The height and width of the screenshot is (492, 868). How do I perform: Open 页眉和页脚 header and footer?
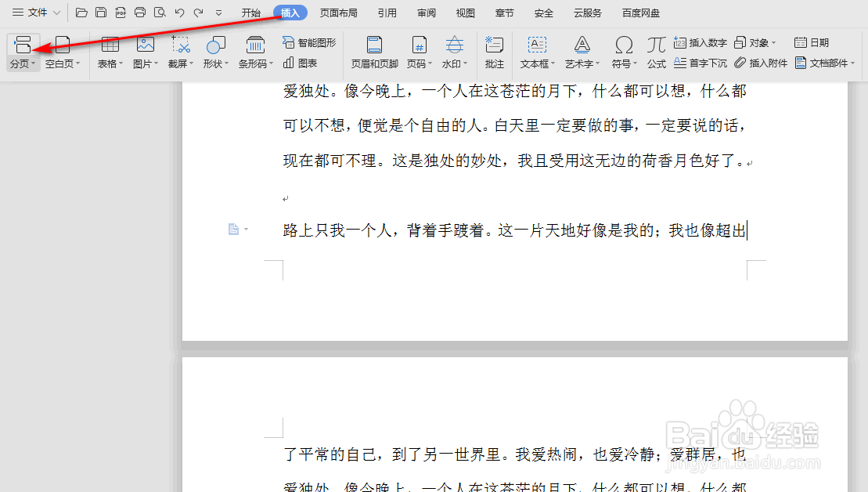coord(375,52)
